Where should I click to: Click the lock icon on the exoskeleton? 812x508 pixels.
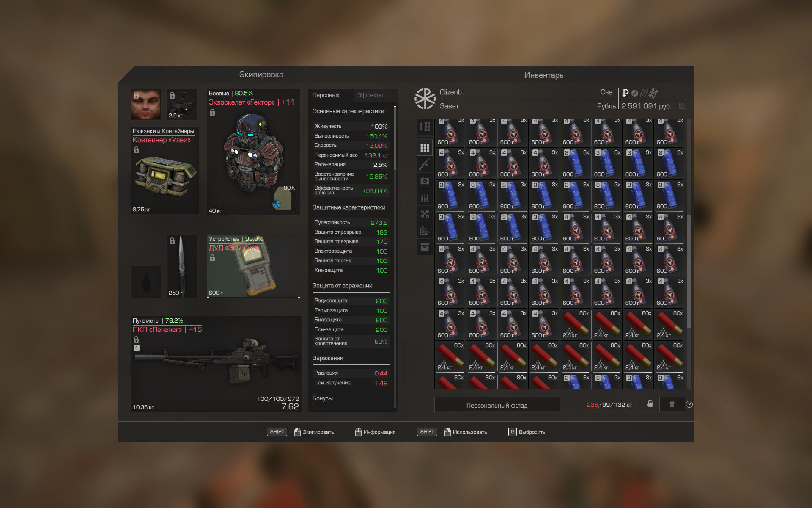pyautogui.click(x=212, y=112)
